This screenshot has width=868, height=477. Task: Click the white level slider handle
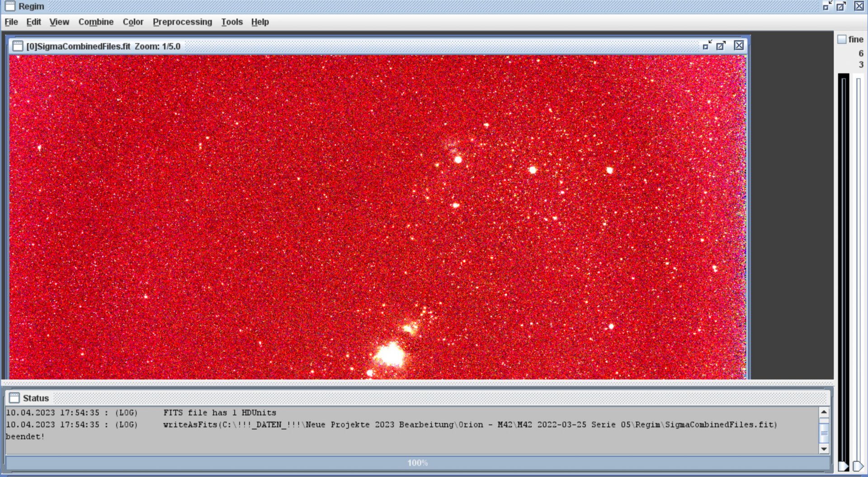pos(858,466)
